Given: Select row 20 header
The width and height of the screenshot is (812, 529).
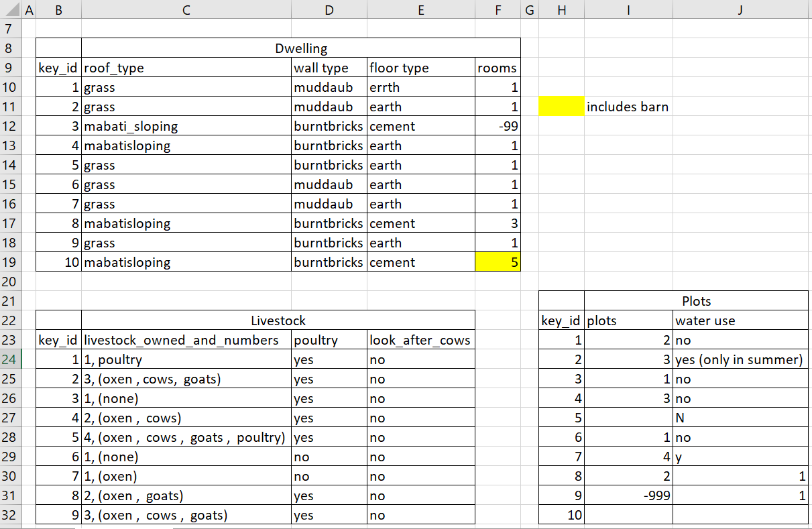Looking at the screenshot, I should [11, 282].
